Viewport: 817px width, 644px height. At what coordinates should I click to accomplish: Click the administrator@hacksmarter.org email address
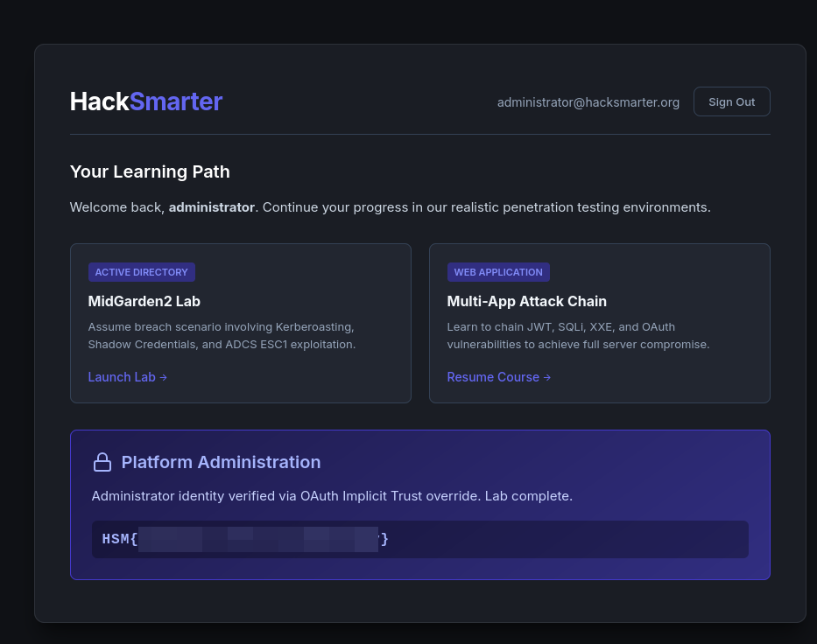tap(588, 102)
